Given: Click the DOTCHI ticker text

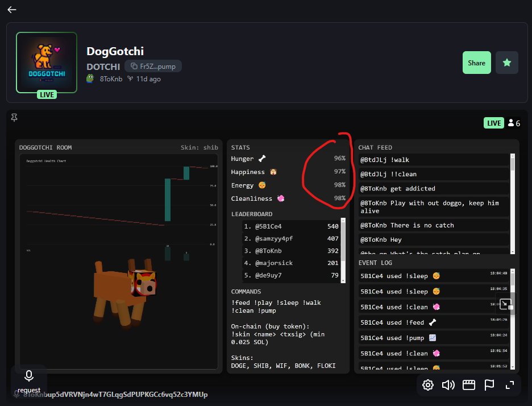Looking at the screenshot, I should pos(103,67).
